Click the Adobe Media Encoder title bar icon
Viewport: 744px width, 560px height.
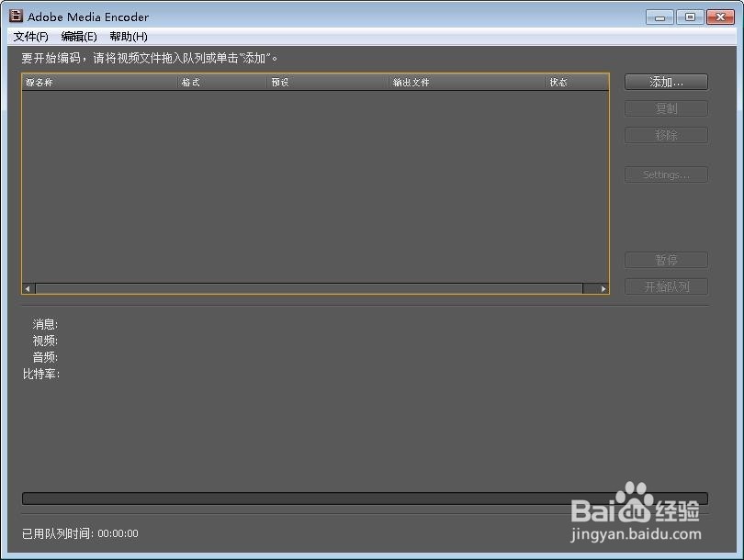[16, 17]
